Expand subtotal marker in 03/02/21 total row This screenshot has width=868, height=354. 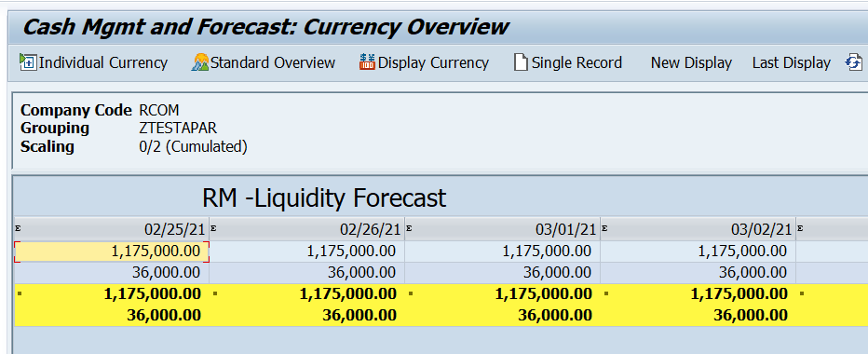605,293
